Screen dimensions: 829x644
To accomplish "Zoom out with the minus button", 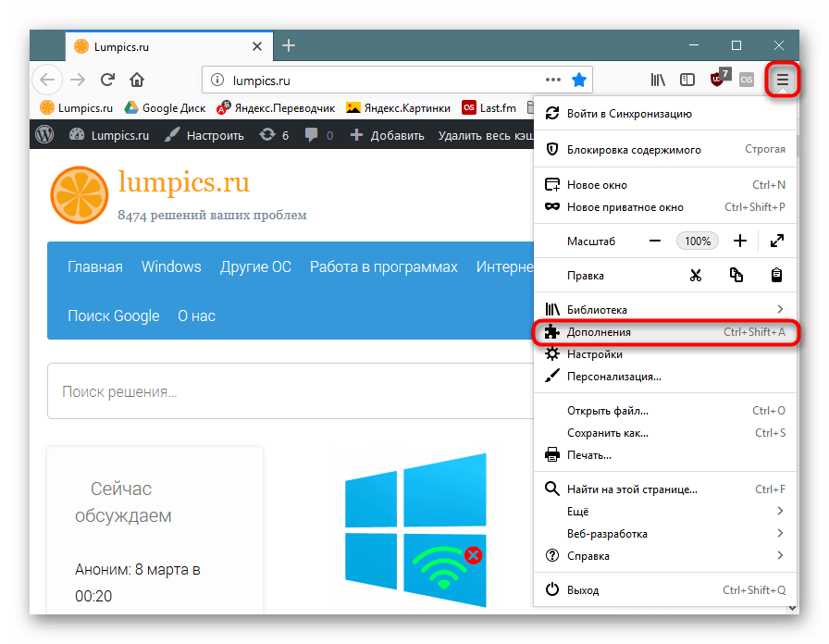I will pyautogui.click(x=655, y=241).
